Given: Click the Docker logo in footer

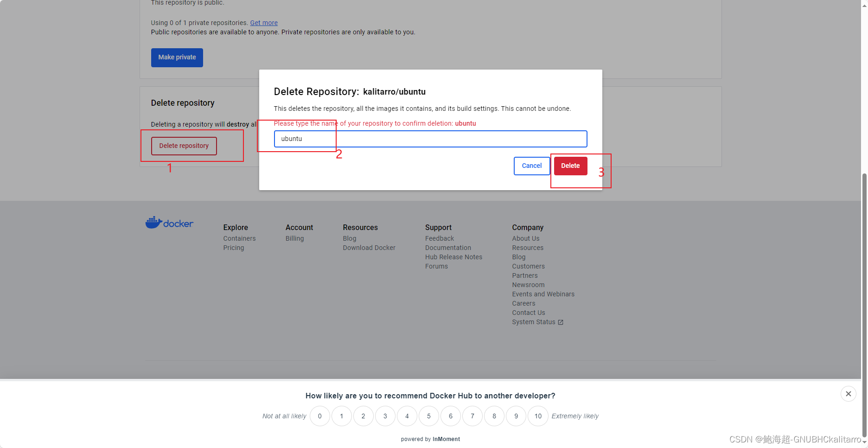Looking at the screenshot, I should (x=169, y=223).
